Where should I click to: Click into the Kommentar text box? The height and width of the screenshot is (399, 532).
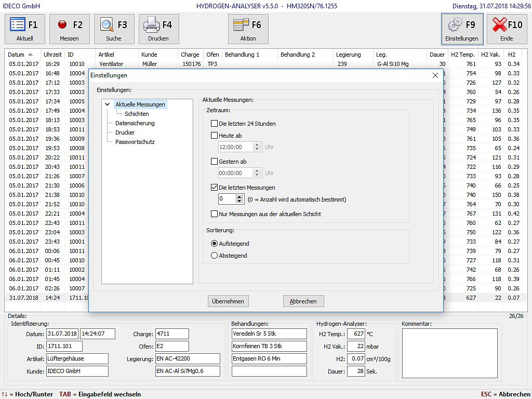pyautogui.click(x=449, y=353)
